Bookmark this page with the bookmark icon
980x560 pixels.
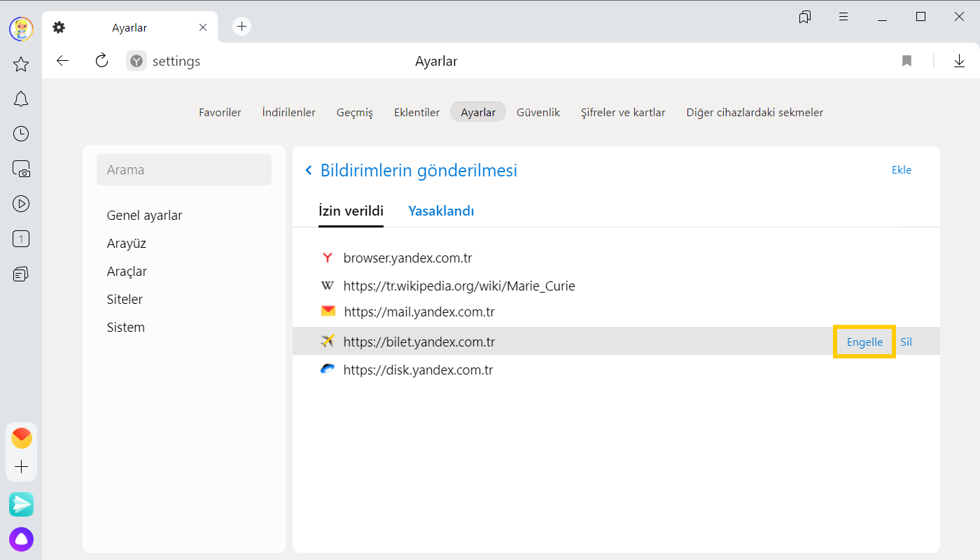point(906,61)
